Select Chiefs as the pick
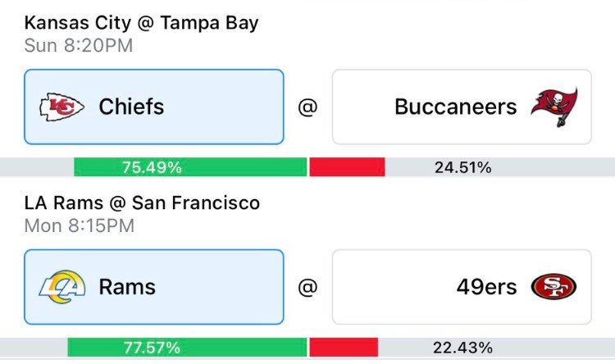 click(154, 107)
